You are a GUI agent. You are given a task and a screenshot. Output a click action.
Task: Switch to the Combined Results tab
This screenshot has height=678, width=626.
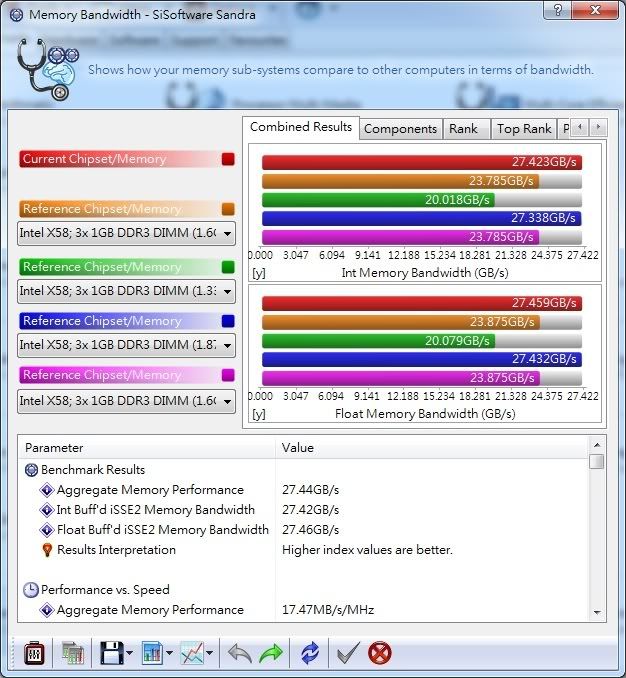click(301, 127)
